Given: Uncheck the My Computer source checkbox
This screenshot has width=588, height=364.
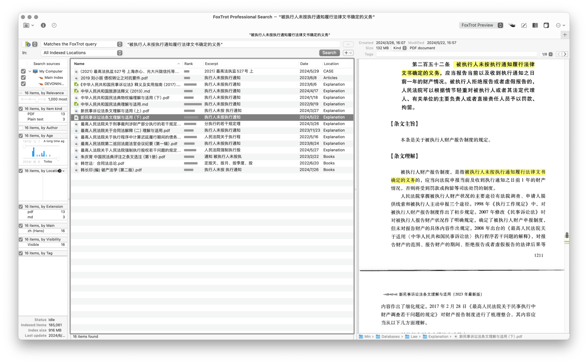Looking at the screenshot, I should 23,71.
